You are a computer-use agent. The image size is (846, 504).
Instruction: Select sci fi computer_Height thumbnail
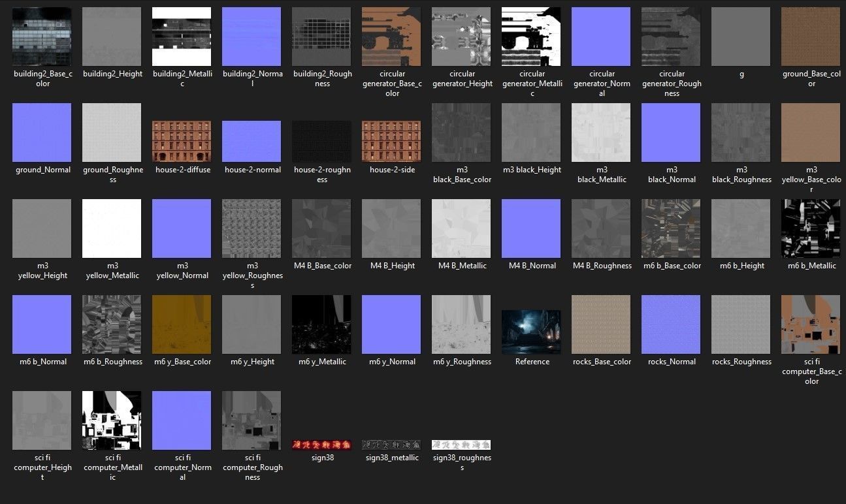point(42,420)
